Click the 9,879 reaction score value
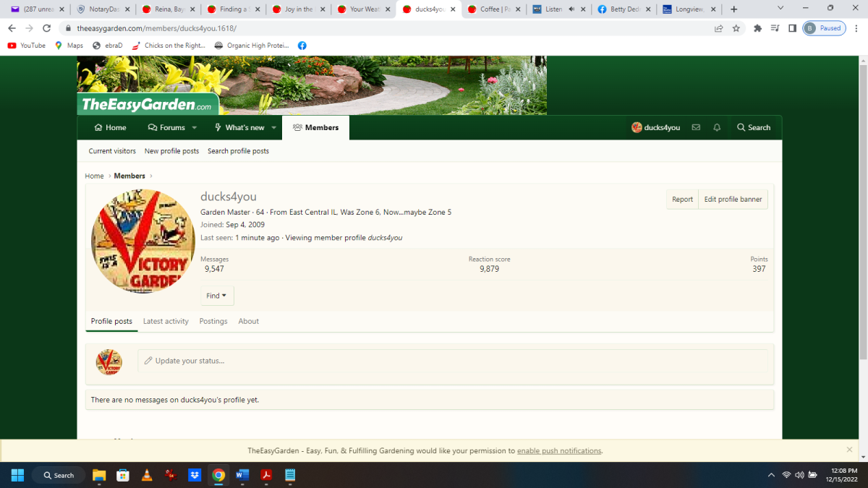The image size is (868, 488). point(489,269)
